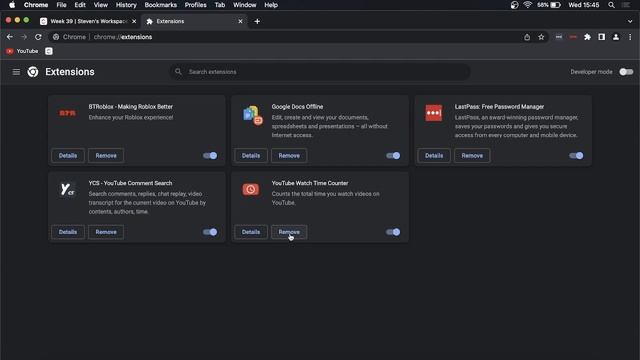Close the Week 39 workspace tab
The height and width of the screenshot is (360, 640).
coord(134,21)
